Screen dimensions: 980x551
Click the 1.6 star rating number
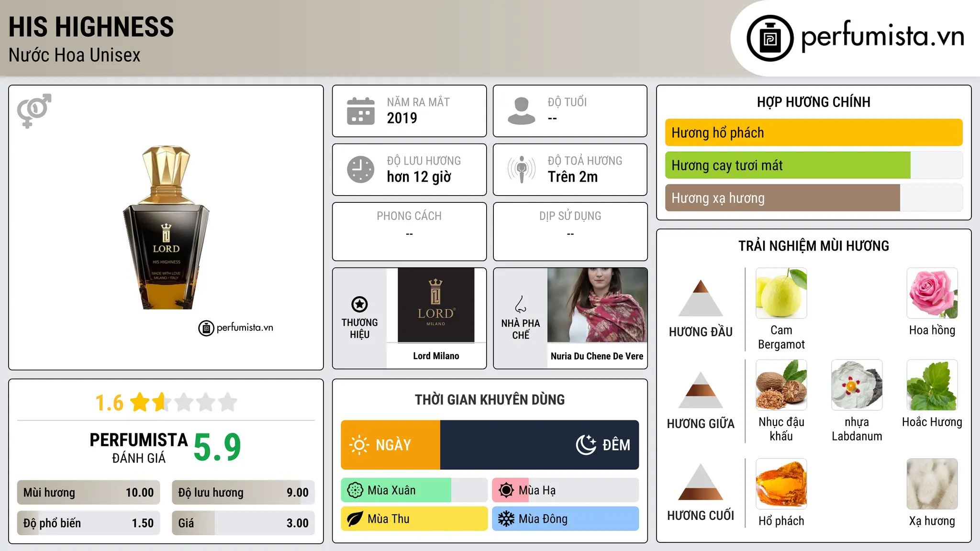(109, 403)
